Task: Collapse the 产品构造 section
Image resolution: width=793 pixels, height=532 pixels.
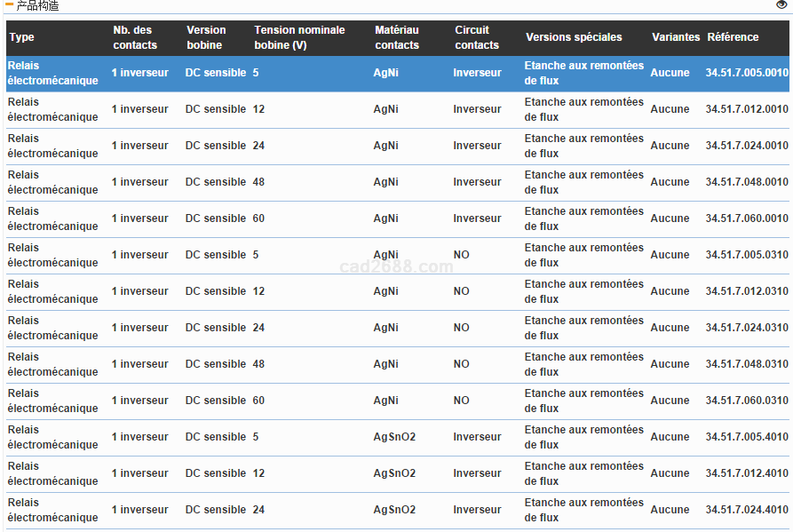Action: click(x=10, y=5)
